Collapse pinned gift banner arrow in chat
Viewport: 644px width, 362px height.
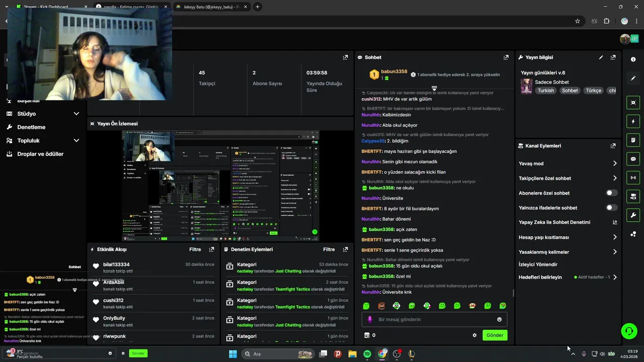434,88
